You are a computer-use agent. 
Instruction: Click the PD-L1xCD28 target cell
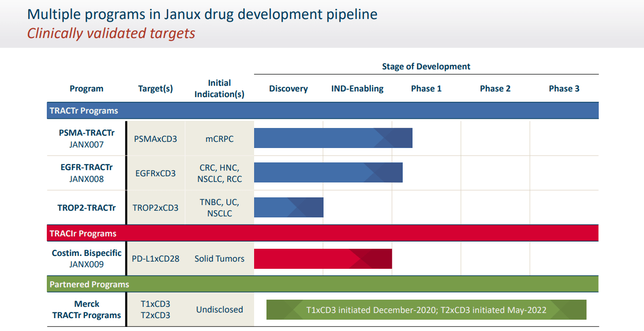(155, 258)
